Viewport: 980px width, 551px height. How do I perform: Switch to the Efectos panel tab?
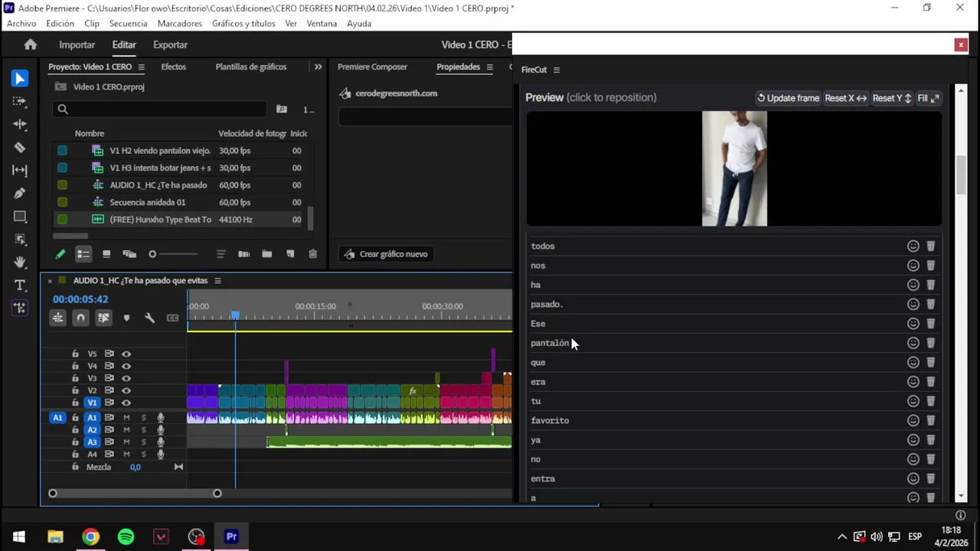point(173,67)
